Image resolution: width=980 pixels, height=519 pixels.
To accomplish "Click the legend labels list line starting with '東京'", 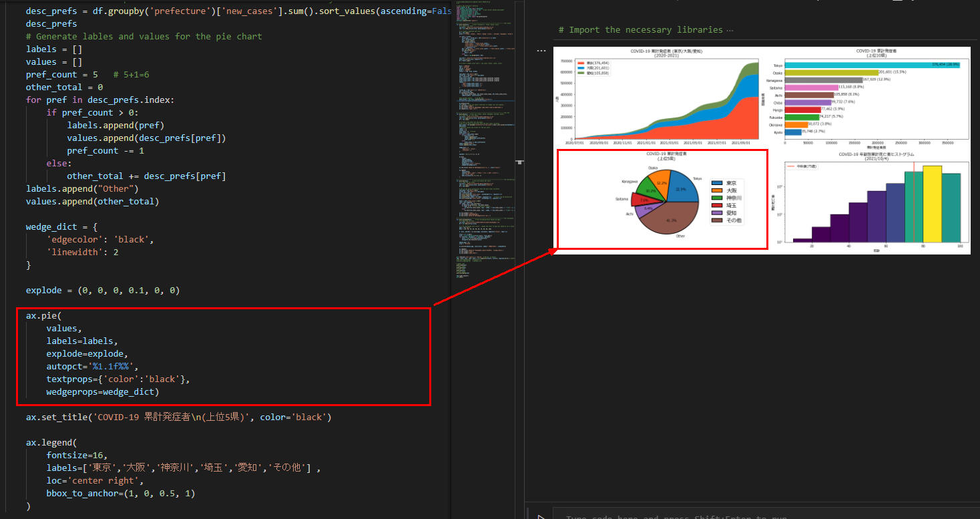I will tap(184, 468).
